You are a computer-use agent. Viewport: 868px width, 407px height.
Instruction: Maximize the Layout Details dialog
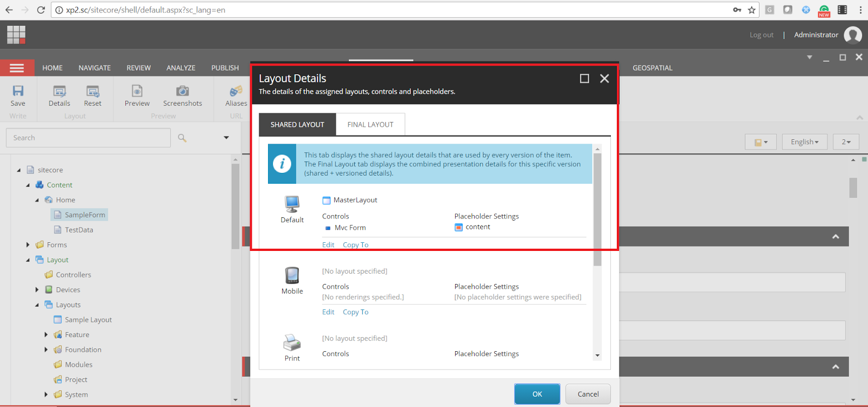[584, 79]
